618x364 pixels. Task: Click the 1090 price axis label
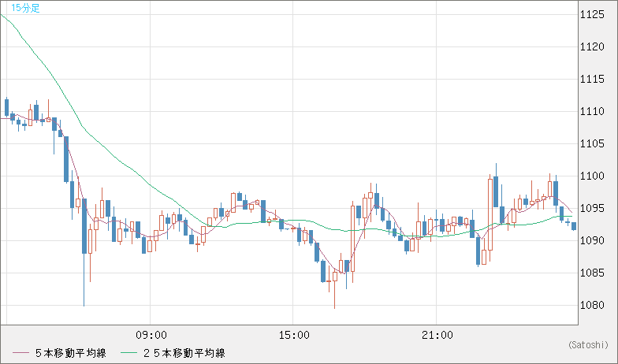click(592, 240)
